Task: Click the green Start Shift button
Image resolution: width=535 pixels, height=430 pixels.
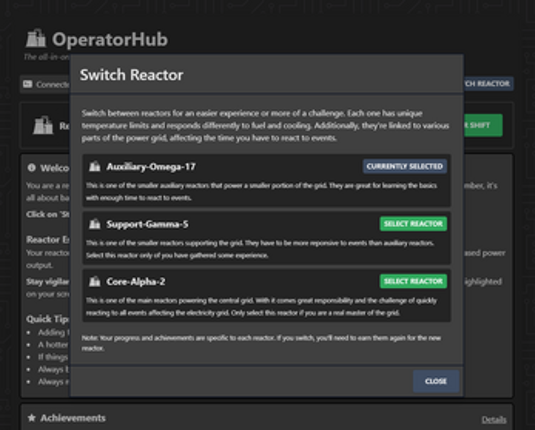Action: pyautogui.click(x=483, y=125)
